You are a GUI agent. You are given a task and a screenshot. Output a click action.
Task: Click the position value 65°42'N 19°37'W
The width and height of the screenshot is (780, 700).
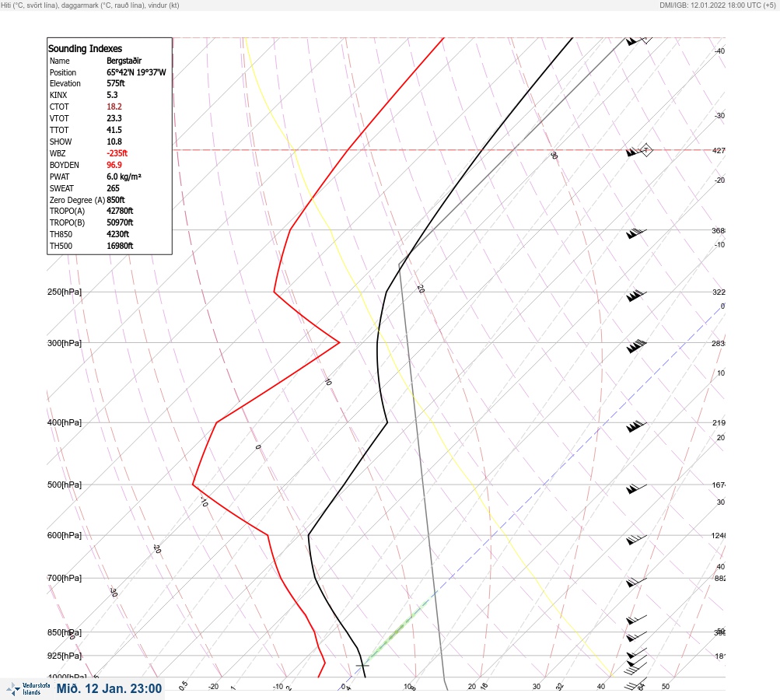pyautogui.click(x=136, y=72)
